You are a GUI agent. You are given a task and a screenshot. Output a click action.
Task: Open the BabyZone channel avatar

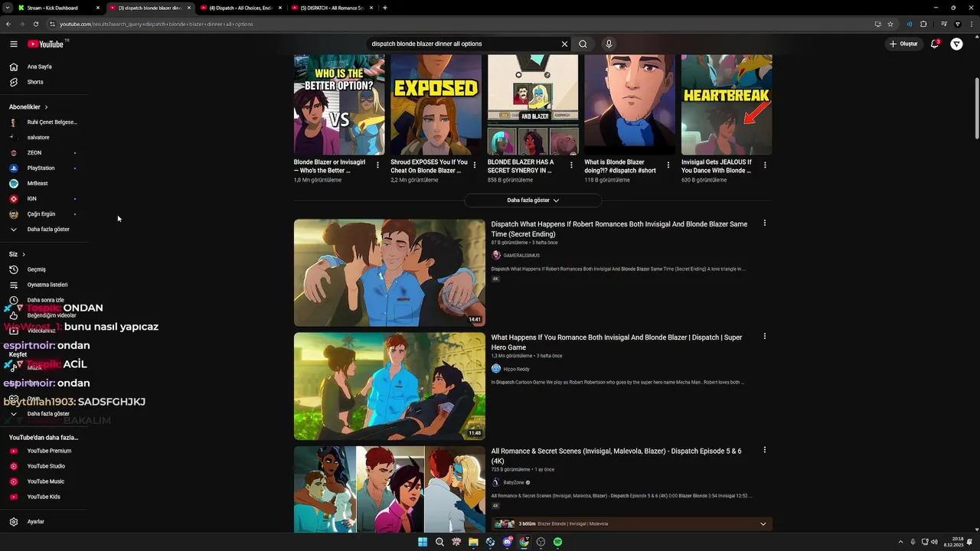click(496, 482)
